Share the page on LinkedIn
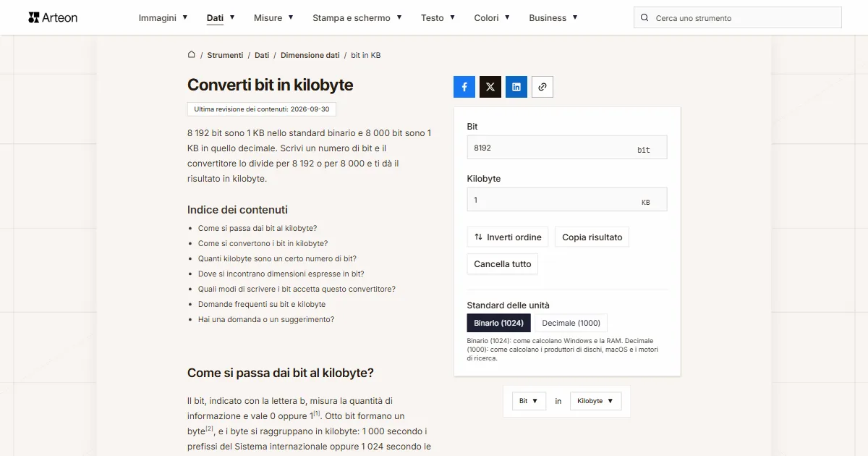The height and width of the screenshot is (456, 868). [x=516, y=87]
